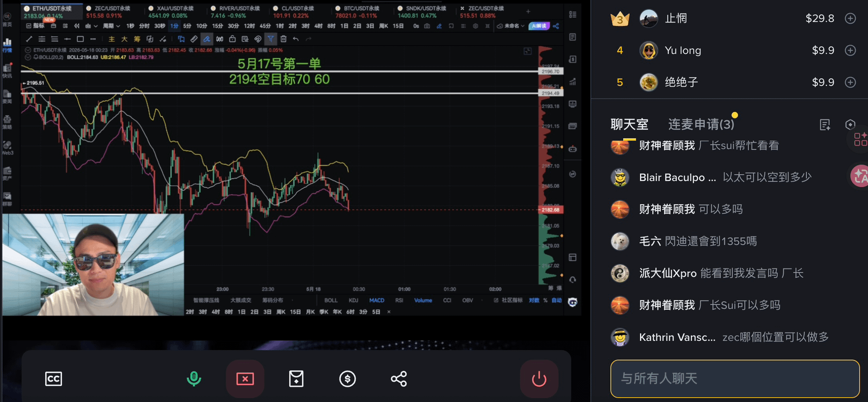Screen dimensions: 868x402
Task: Share the live room via share icon
Action: [399, 379]
